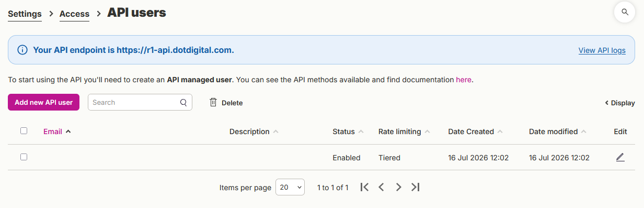Go to the next page of results

(x=398, y=187)
